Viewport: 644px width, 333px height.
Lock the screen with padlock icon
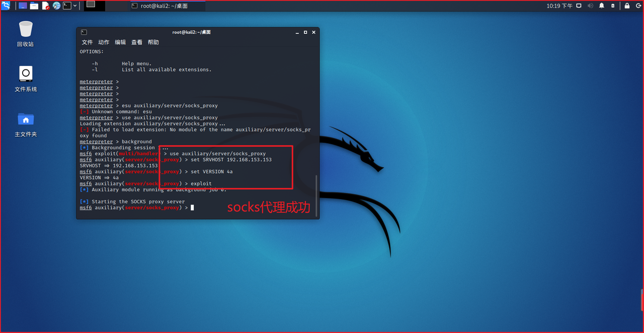click(627, 6)
